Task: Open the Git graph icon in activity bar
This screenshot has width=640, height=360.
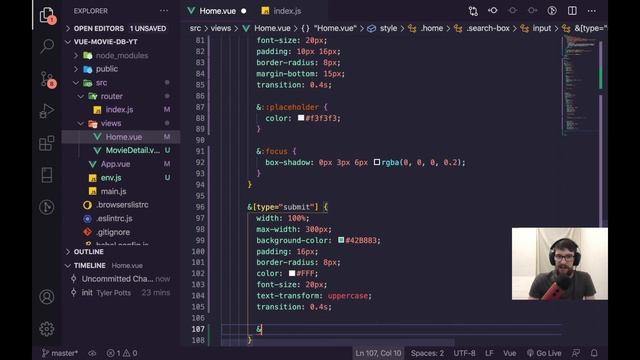Action: click(x=47, y=207)
